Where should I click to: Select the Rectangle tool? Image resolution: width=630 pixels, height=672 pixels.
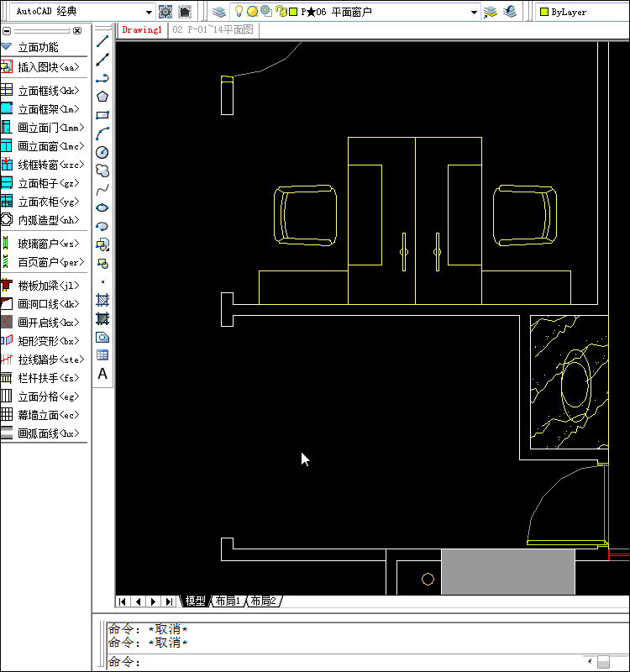(102, 115)
